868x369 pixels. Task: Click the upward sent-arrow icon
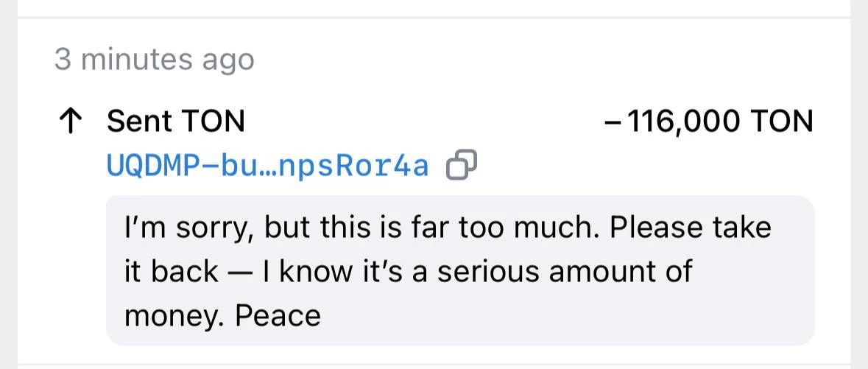[68, 122]
